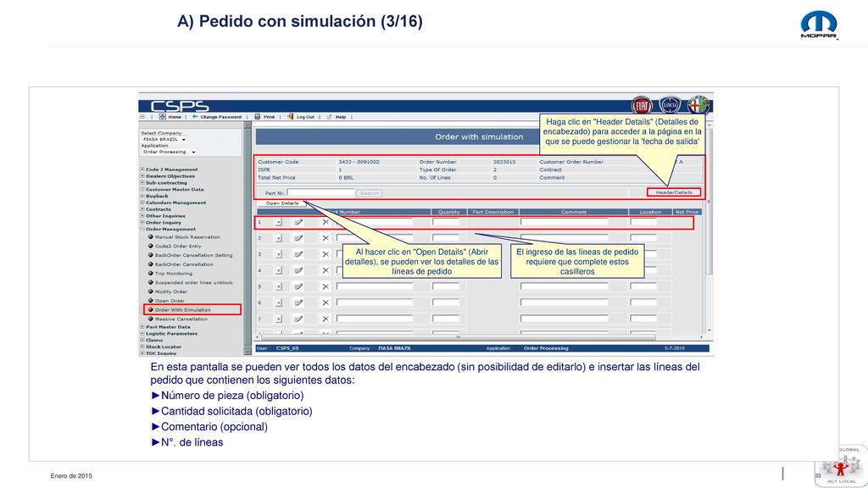Screen dimensions: 868x488
Task: Open Massive Cancellation menu entry
Action: coord(181,319)
